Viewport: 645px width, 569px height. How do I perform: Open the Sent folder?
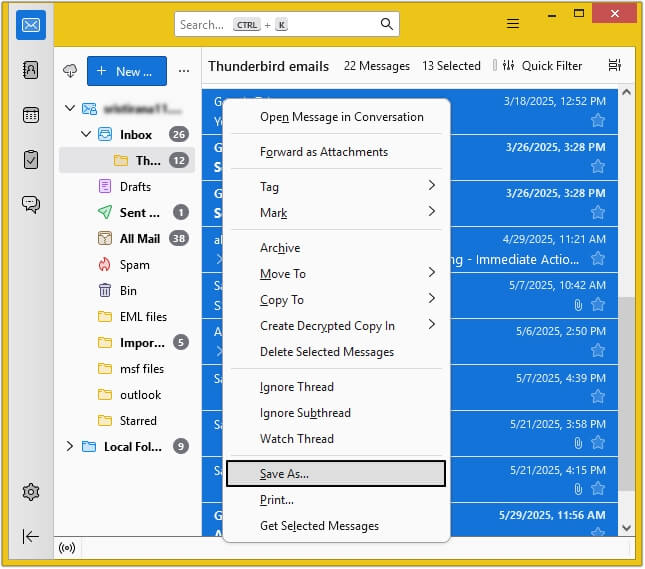127,213
